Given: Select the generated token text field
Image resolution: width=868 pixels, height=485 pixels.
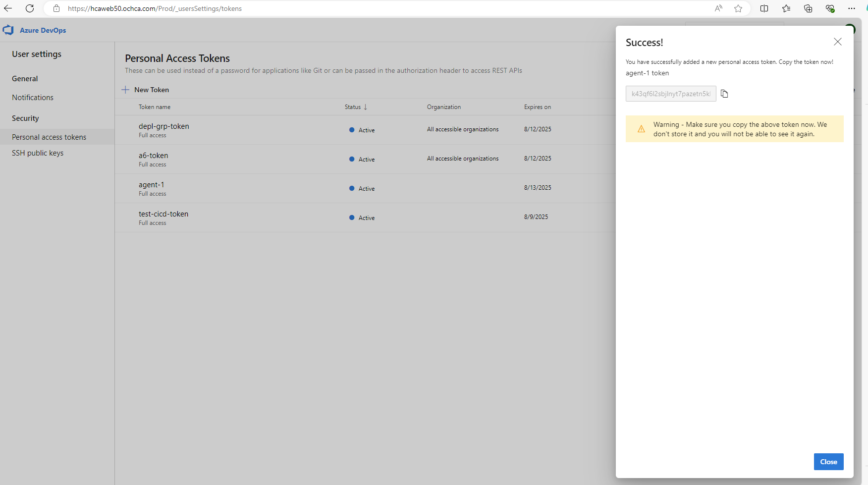Looking at the screenshot, I should coord(671,94).
